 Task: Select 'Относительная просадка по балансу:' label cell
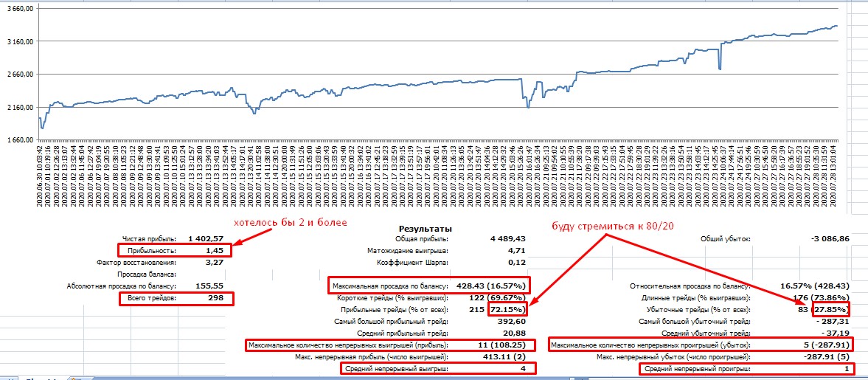[x=690, y=286]
